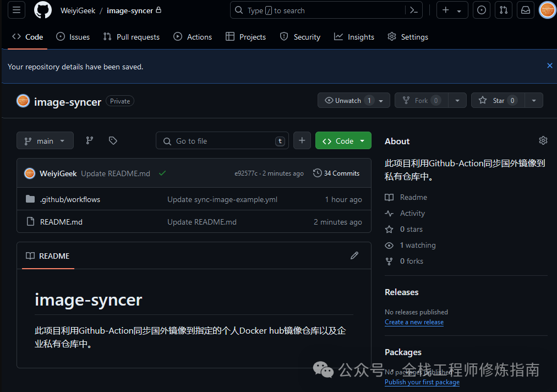This screenshot has width=557, height=392.
Task: View the green check commit status
Action: click(162, 173)
